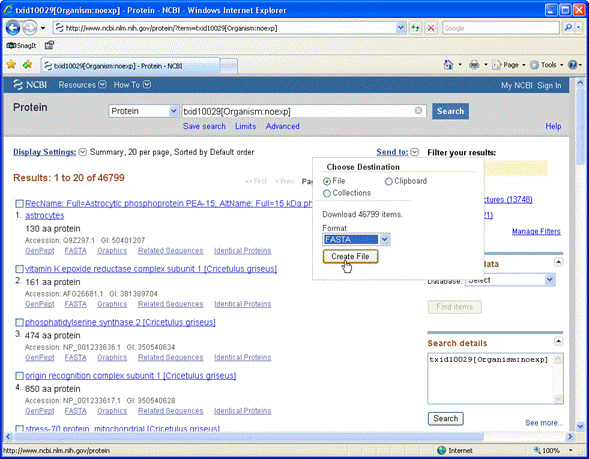Refresh the page with the green arrows icon
Image resolution: width=589 pixels, height=459 pixels.
click(415, 28)
